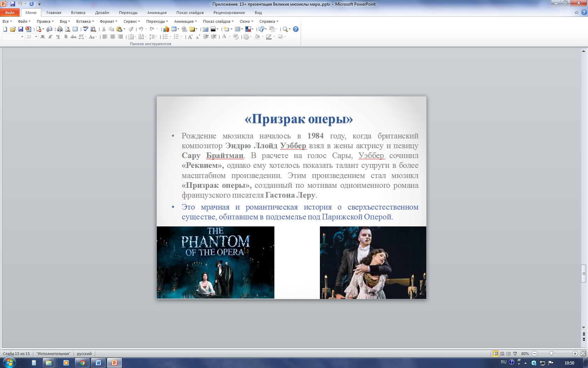Run the spelling check (ABC) icon
This screenshot has height=368, width=588.
coord(85,29)
